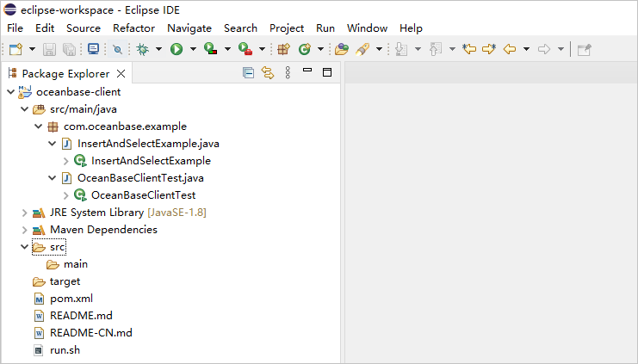The width and height of the screenshot is (638, 364).
Task: Toggle Skip All Breakpoints toolbar button
Action: coord(117,50)
